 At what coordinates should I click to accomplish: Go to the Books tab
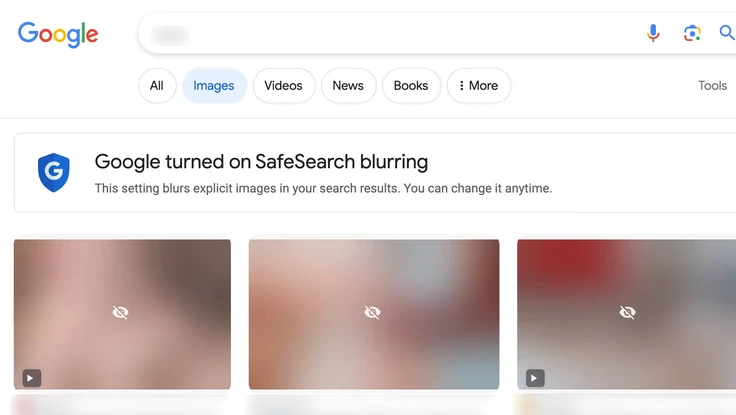coord(411,86)
